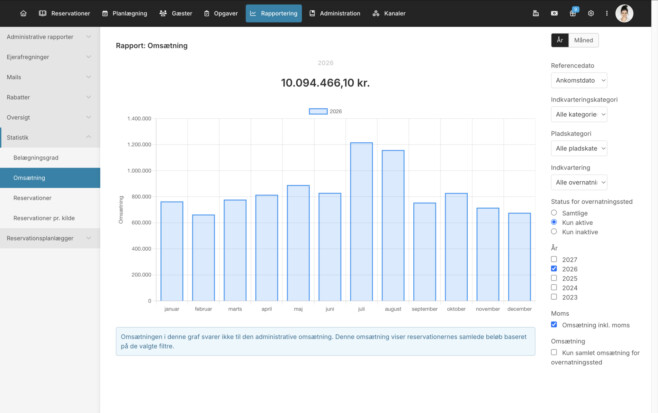Click 1.400.000 y-axis label
Viewport: 658px width, 413px height.
pos(139,119)
